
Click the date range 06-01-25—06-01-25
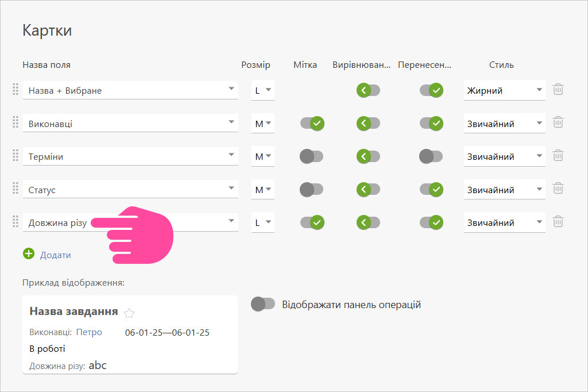pyautogui.click(x=167, y=333)
